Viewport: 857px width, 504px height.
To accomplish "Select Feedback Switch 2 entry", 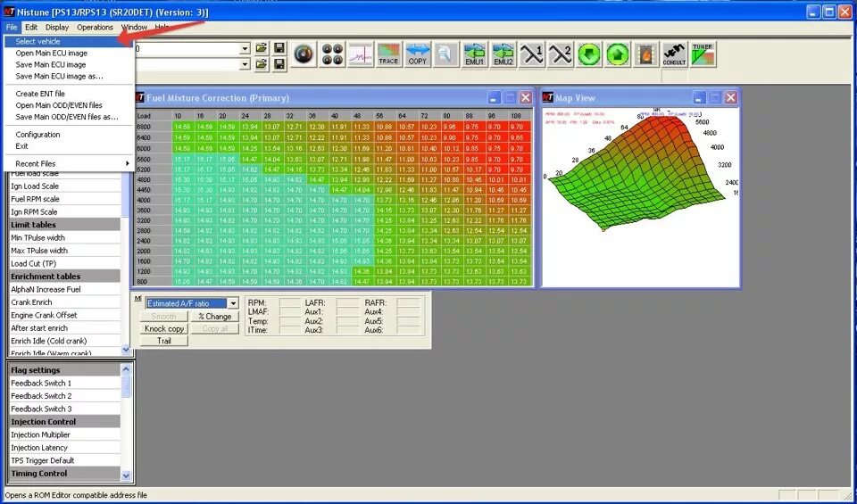I will pos(64,396).
